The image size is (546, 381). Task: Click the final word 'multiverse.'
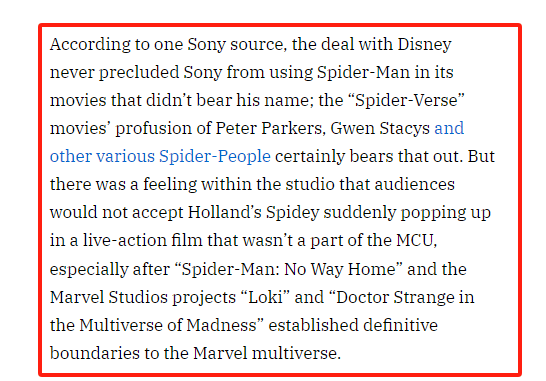tap(296, 353)
